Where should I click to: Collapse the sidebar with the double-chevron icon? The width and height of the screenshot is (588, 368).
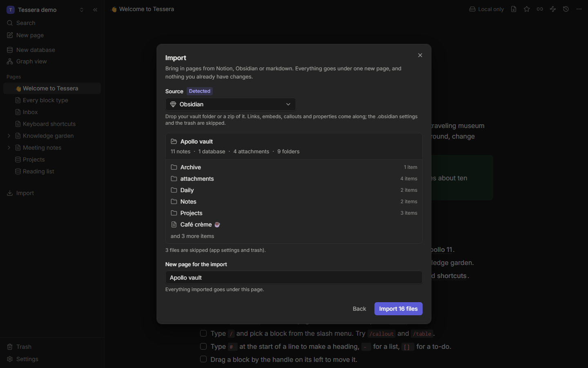[x=95, y=10]
